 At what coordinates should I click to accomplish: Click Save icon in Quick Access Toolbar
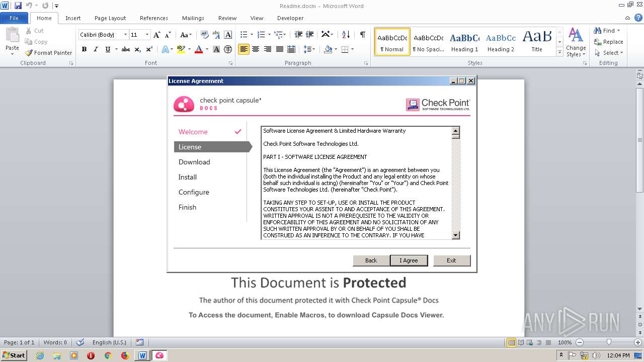tap(18, 6)
